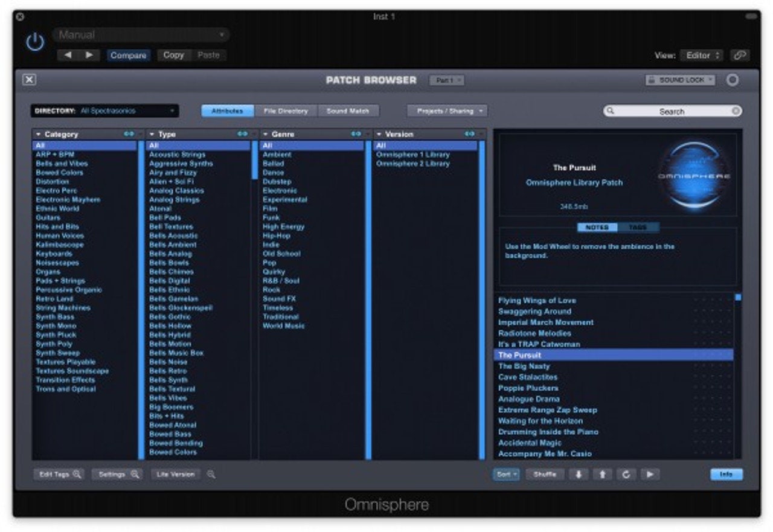
Task: Click the Copy button
Action: click(173, 55)
